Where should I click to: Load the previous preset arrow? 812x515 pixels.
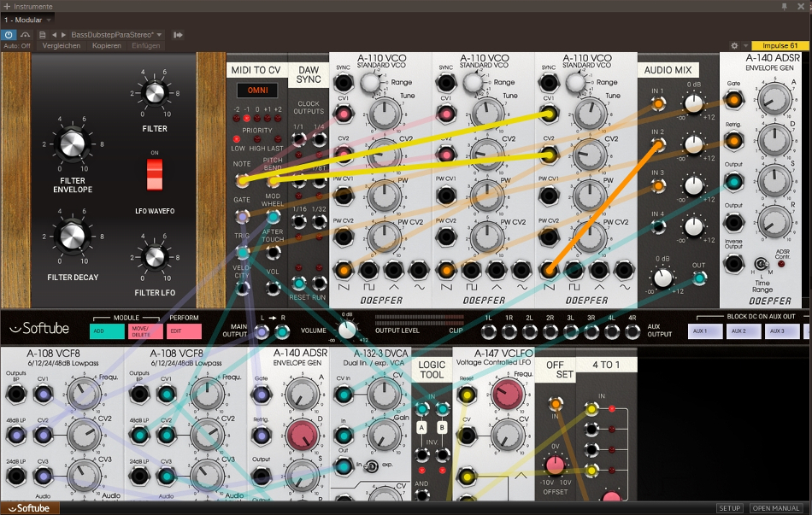54,35
